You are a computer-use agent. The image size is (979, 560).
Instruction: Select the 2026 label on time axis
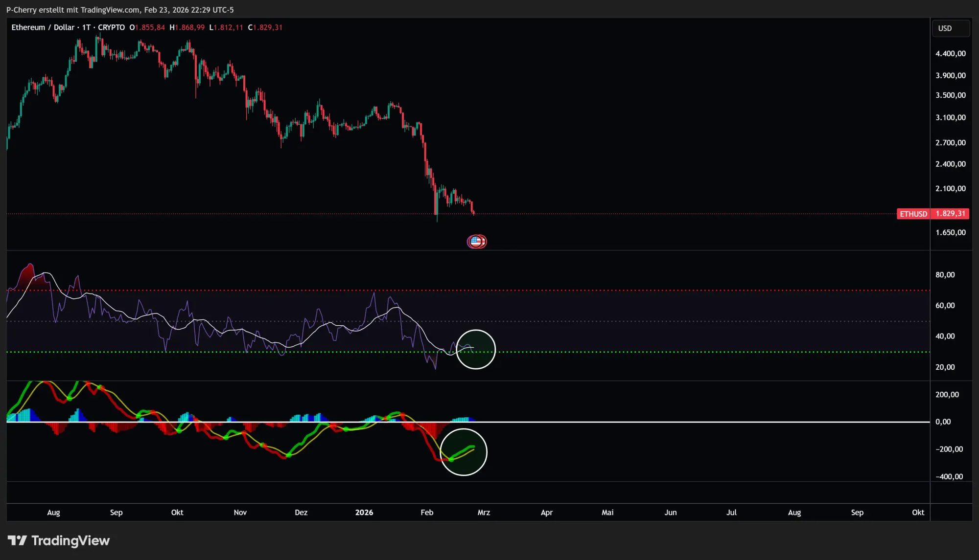point(364,512)
